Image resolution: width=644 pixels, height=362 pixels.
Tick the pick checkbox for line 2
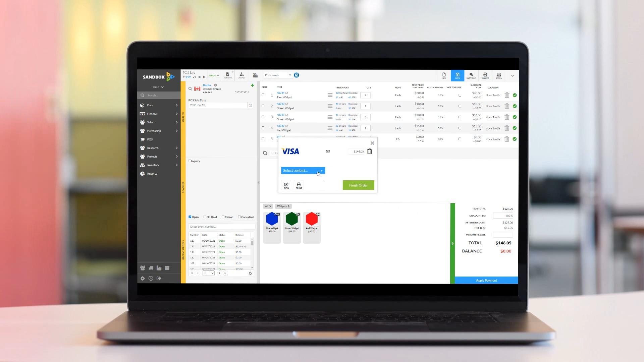[263, 106]
